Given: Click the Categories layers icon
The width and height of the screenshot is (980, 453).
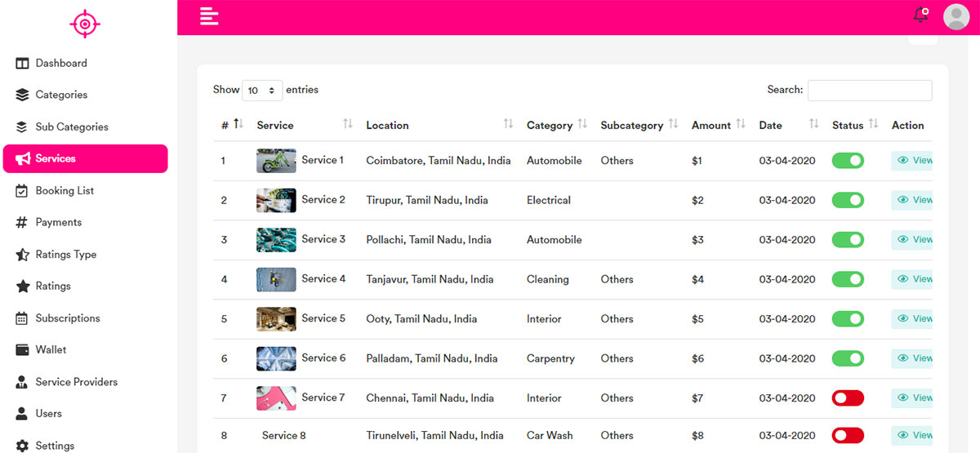Looking at the screenshot, I should click(22, 95).
